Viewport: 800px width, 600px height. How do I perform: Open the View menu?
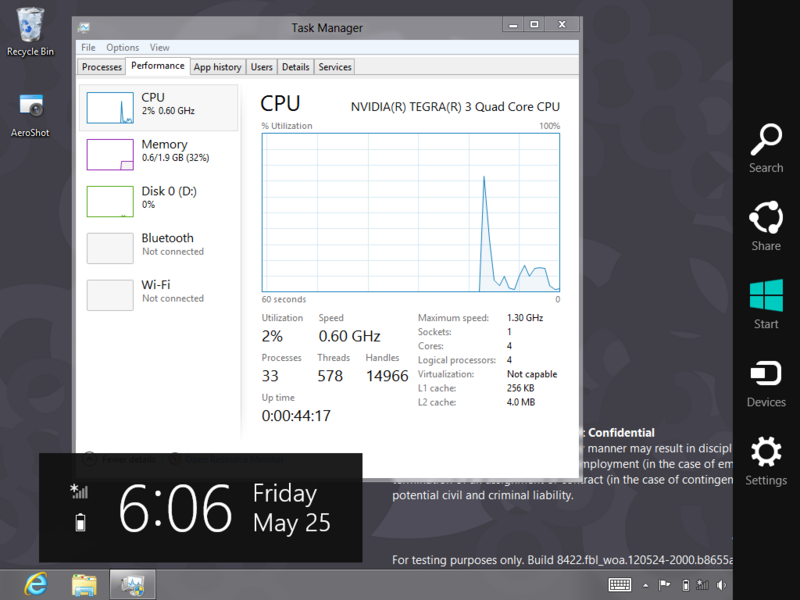point(160,47)
